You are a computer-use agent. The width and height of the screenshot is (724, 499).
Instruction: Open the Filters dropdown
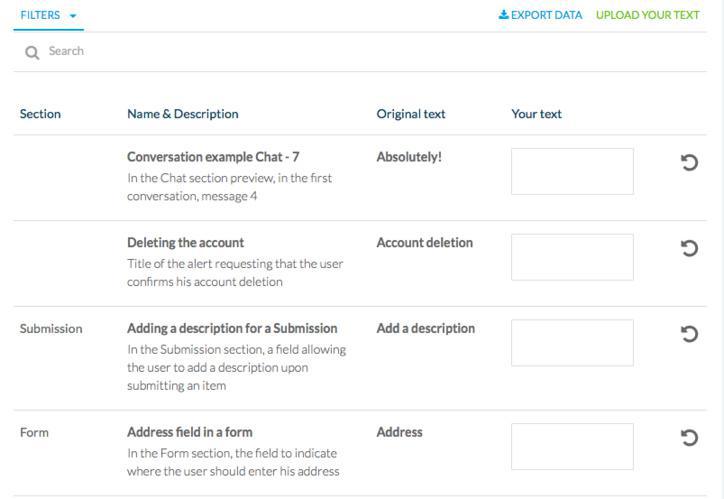coord(47,15)
